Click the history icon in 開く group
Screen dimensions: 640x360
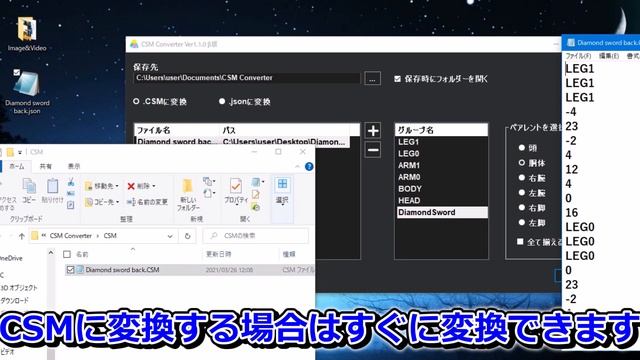click(256, 207)
